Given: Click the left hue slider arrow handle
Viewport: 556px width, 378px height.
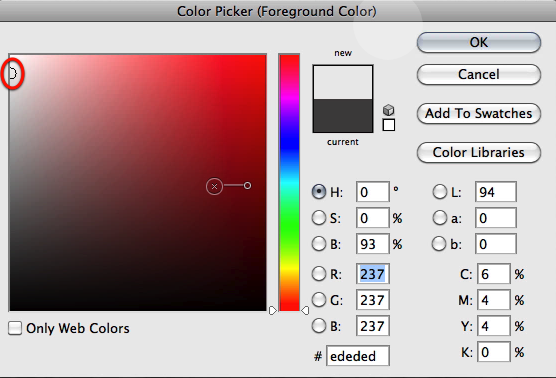Looking at the screenshot, I should coord(272,311).
